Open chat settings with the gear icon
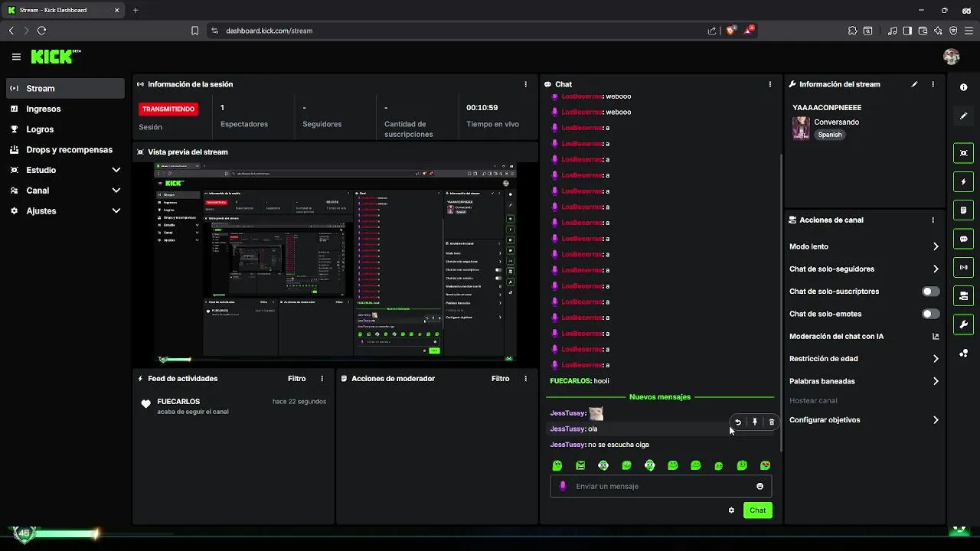980x551 pixels. (x=731, y=510)
